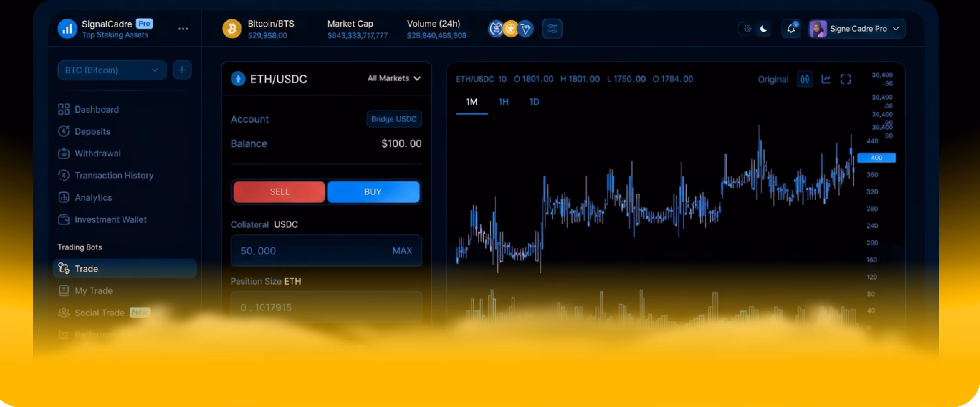Click the Deposits clock icon in sidebar
The width and height of the screenshot is (980, 407).
64,131
